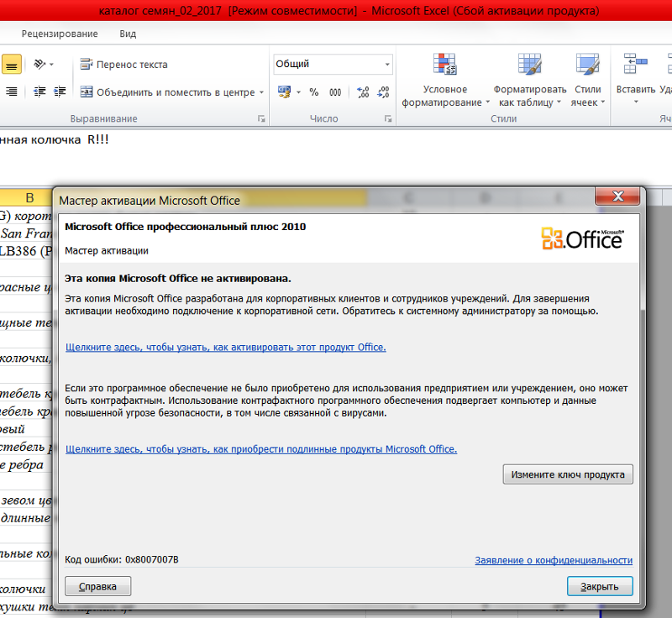The image size is (672, 618).
Task: Open Заявление о конфиденциальности link
Action: click(x=554, y=560)
